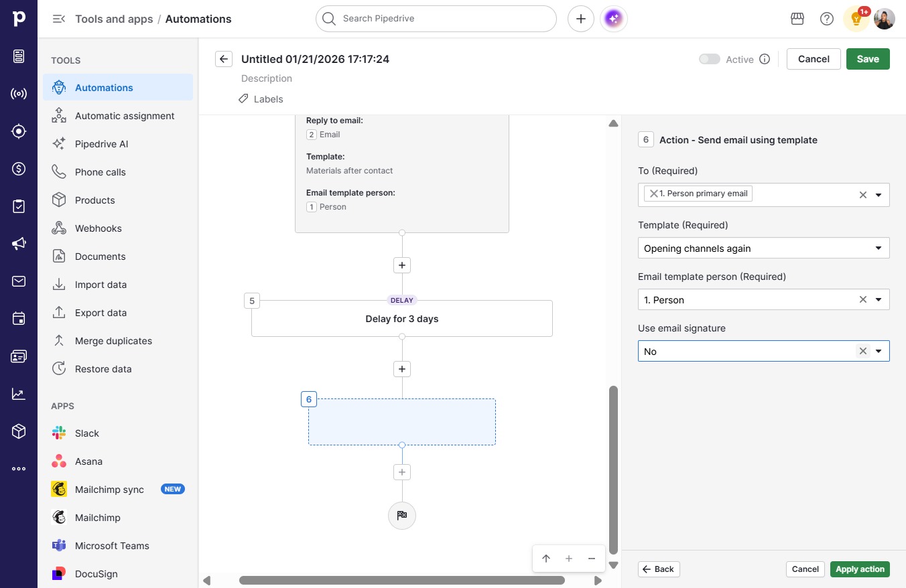Open the Insights chart icon in sidebar
906x588 pixels.
(19, 394)
